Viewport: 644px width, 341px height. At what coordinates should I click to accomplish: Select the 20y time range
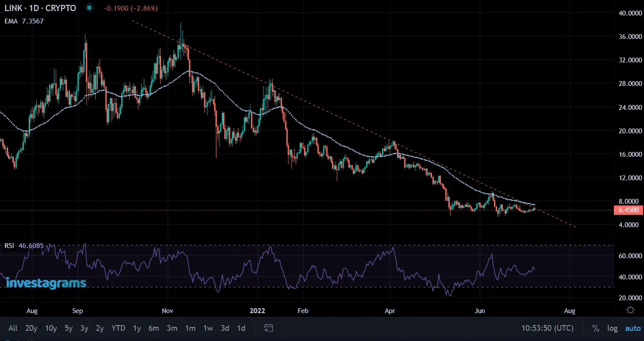(31, 328)
